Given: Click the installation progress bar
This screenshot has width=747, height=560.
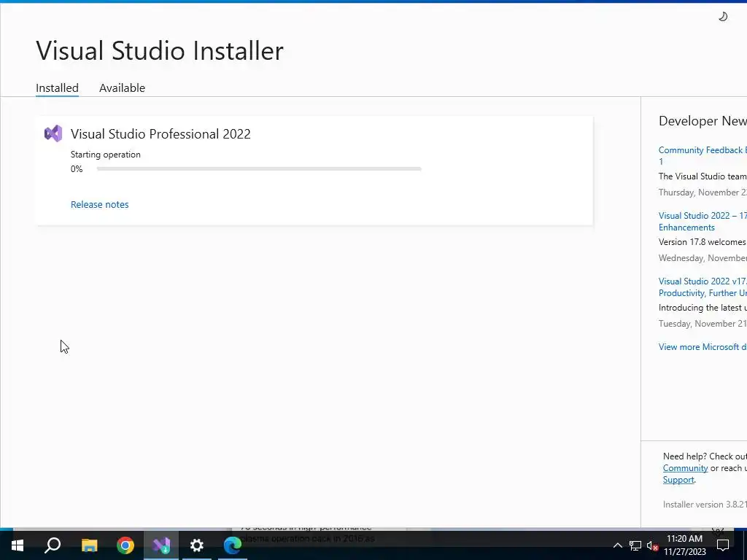Looking at the screenshot, I should coord(259,168).
